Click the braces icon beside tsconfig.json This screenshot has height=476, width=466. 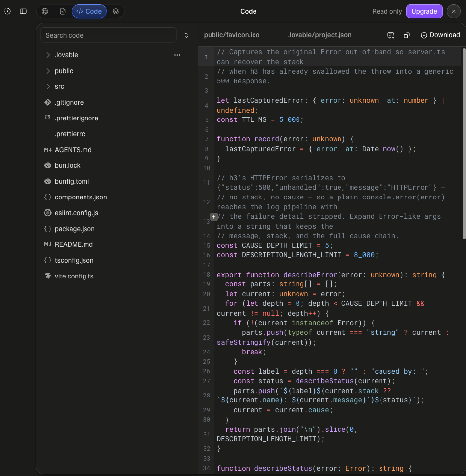coord(48,260)
